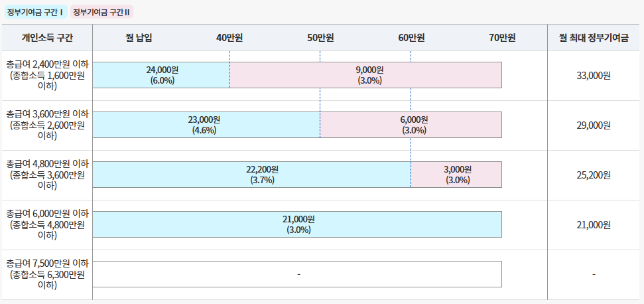Select the 월 최대 정부기여금 column header

tap(594, 38)
